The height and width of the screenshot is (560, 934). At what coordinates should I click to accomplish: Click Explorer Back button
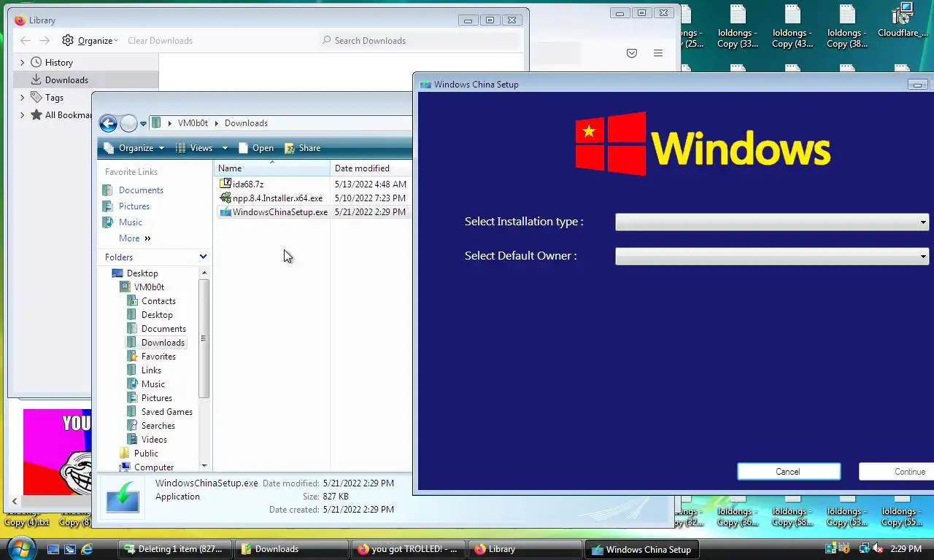point(108,123)
